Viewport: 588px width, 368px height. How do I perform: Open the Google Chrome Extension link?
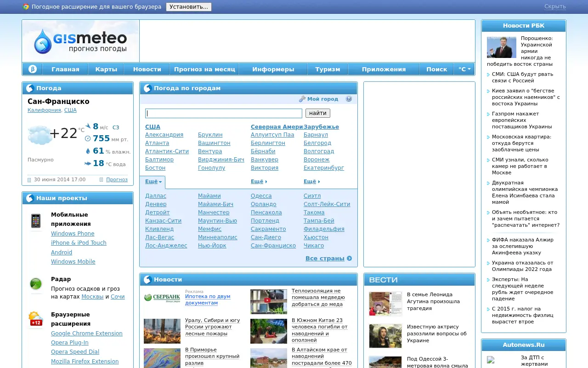pyautogui.click(x=87, y=333)
